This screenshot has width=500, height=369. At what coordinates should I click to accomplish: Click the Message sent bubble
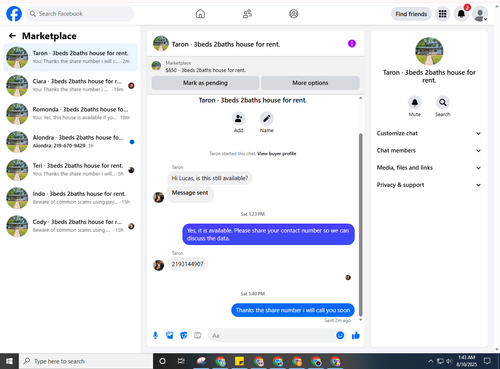(x=190, y=193)
